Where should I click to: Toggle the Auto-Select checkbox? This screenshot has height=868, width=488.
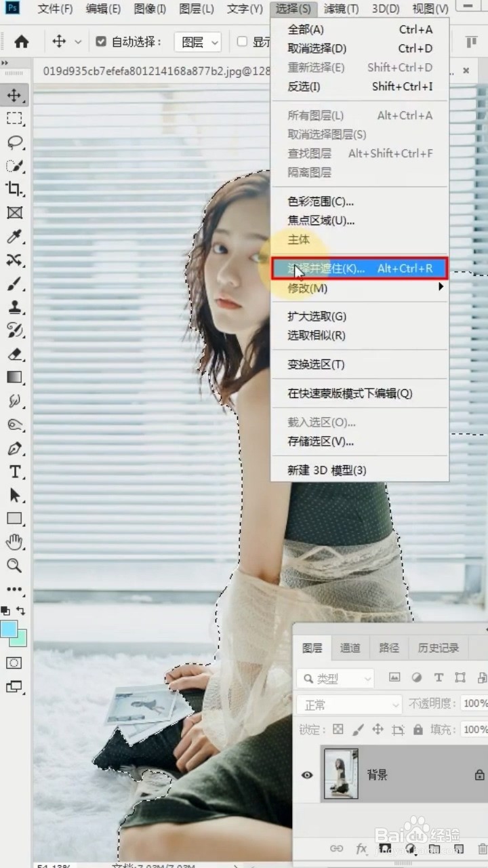coord(101,42)
